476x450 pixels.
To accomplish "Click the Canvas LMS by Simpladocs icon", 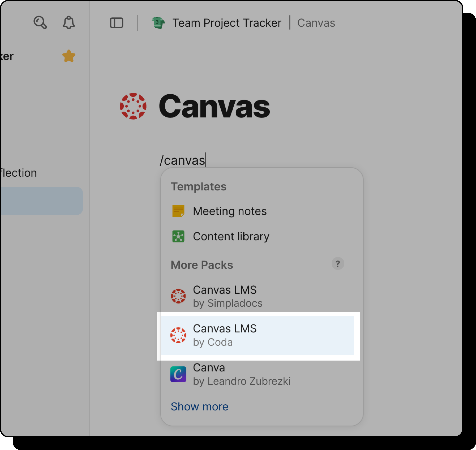I will pyautogui.click(x=178, y=296).
